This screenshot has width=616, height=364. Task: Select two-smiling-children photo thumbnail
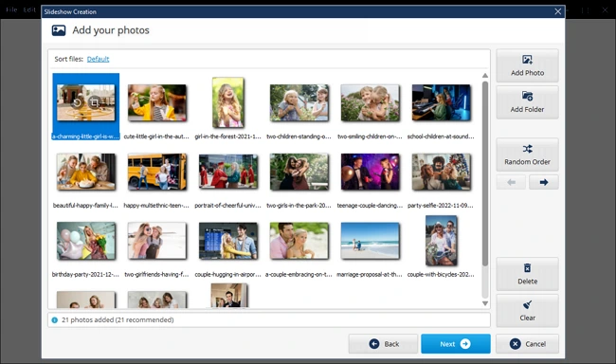coord(370,103)
